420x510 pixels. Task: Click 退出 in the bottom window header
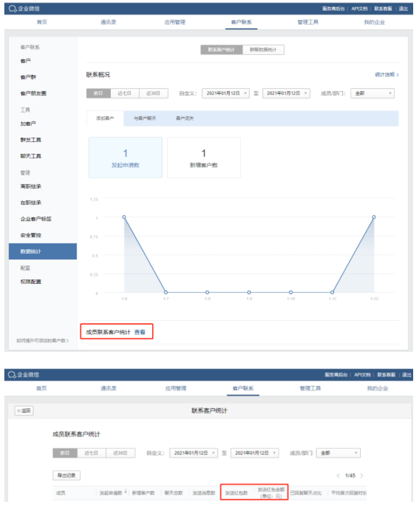pyautogui.click(x=407, y=375)
